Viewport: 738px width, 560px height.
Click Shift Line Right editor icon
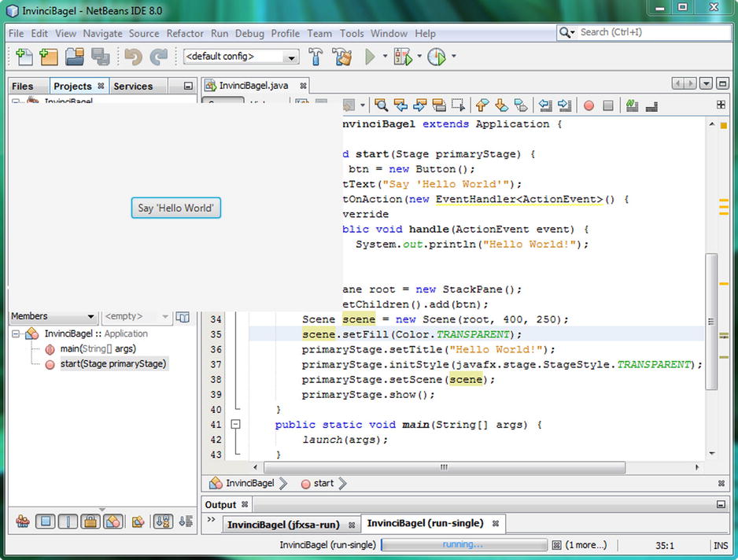click(564, 105)
